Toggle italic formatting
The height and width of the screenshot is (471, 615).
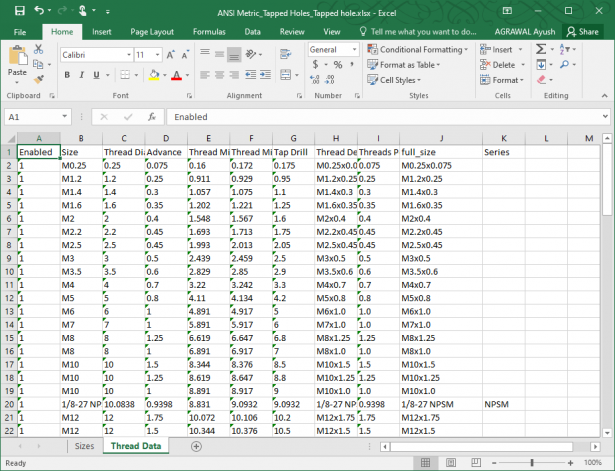pyautogui.click(x=81, y=75)
